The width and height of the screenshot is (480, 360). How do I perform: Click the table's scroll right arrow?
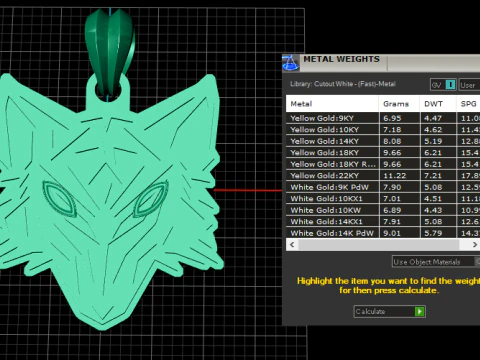coord(474,245)
